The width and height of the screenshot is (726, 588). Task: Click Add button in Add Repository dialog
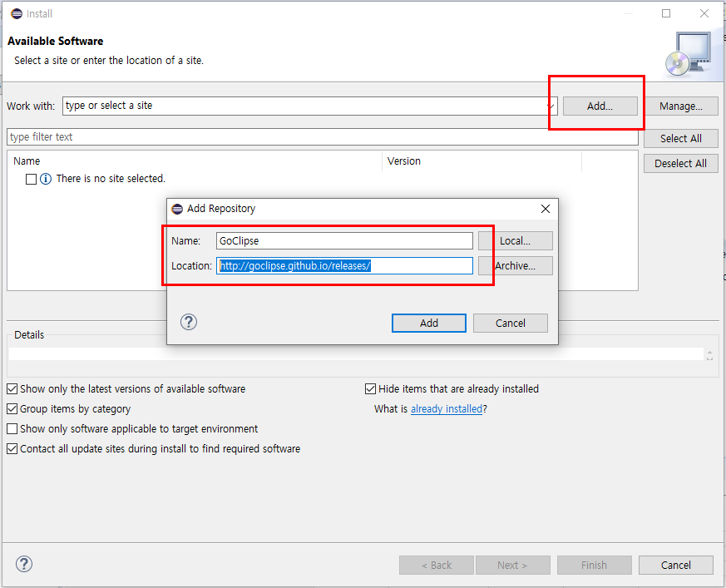click(429, 324)
